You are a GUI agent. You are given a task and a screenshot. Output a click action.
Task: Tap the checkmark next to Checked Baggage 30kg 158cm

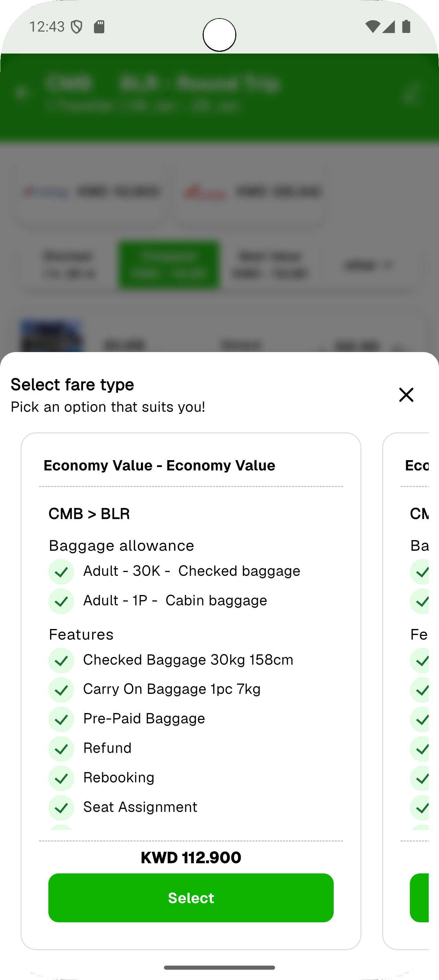[x=61, y=661]
